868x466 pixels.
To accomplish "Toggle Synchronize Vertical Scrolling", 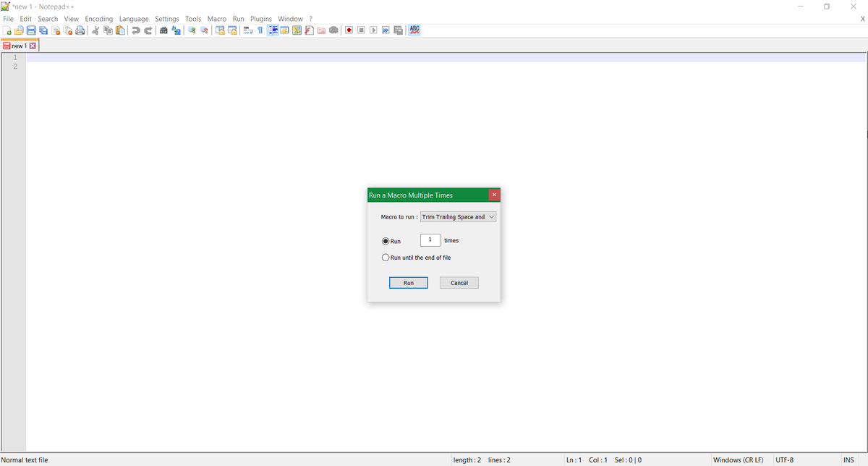I will pos(220,30).
